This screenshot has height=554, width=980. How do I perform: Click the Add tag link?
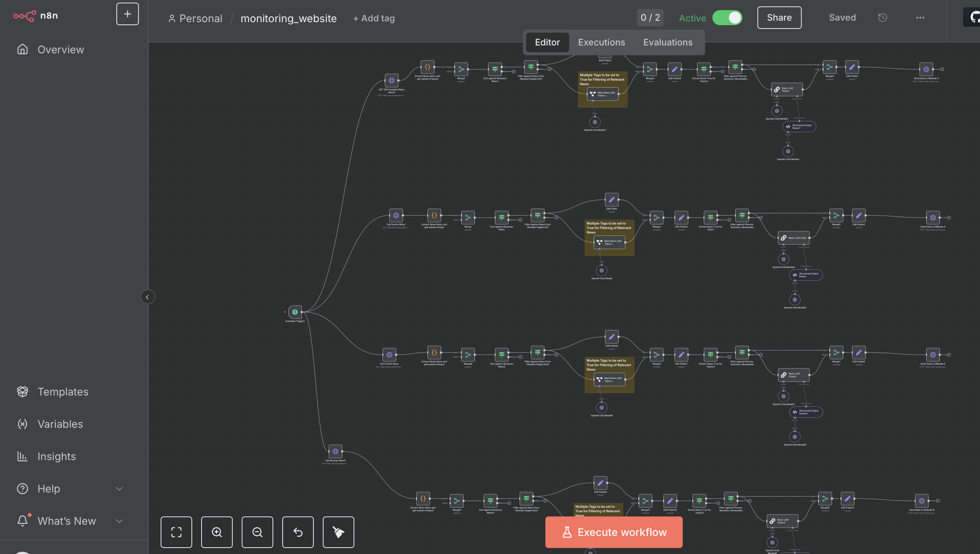374,18
